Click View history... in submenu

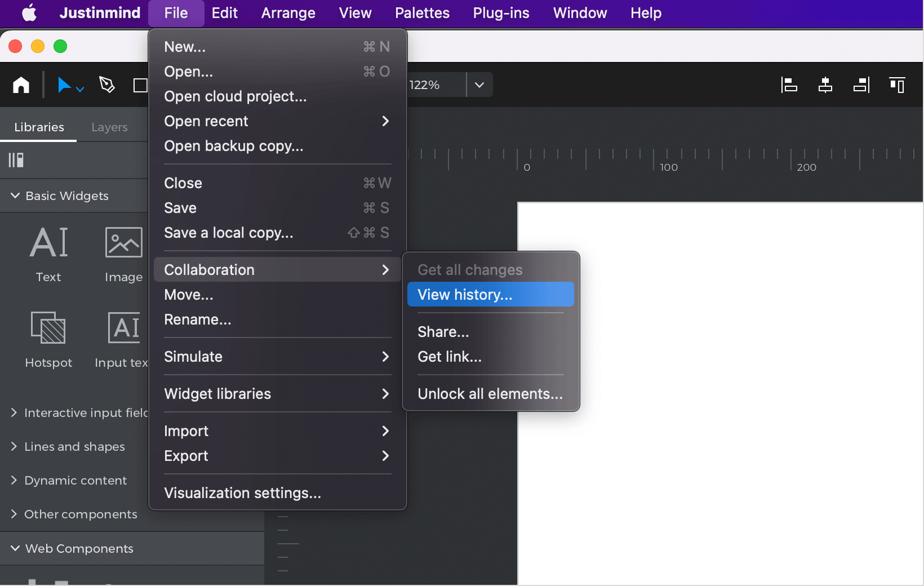coord(491,295)
